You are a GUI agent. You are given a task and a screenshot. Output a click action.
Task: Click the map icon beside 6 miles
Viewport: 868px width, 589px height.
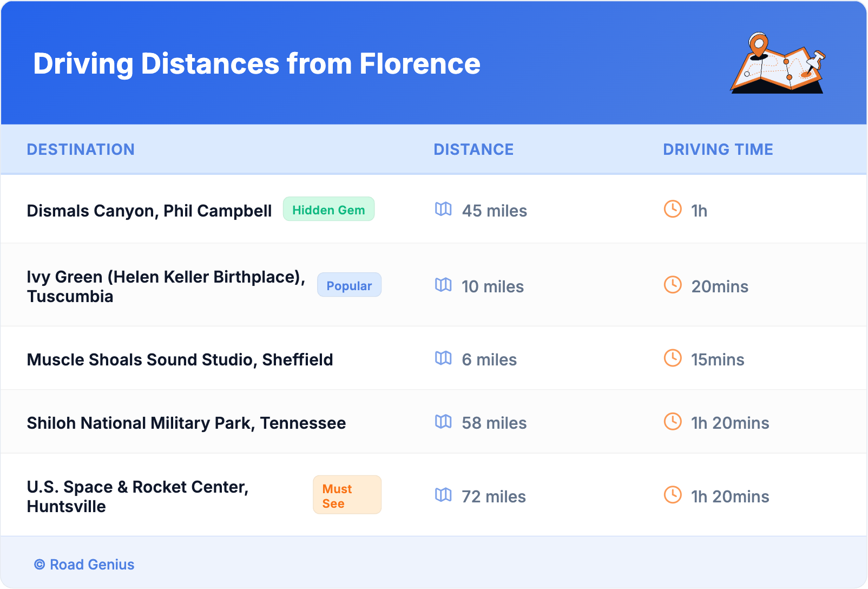point(443,358)
